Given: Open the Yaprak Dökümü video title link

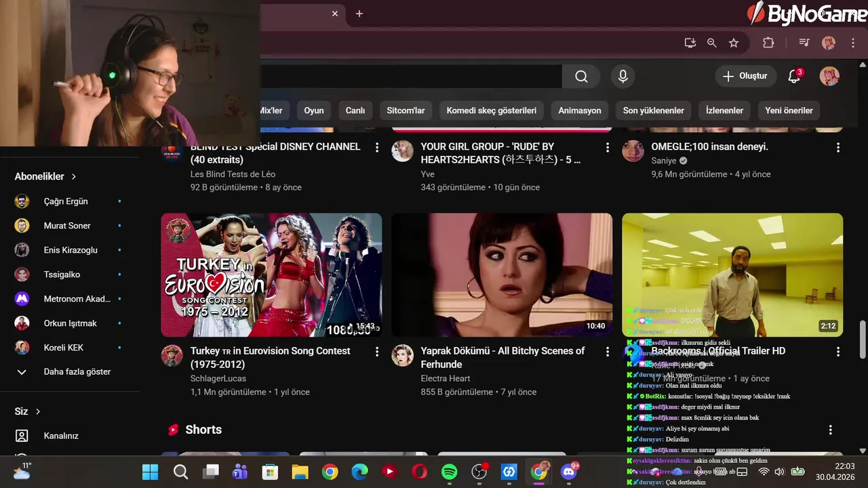Looking at the screenshot, I should coord(502,358).
